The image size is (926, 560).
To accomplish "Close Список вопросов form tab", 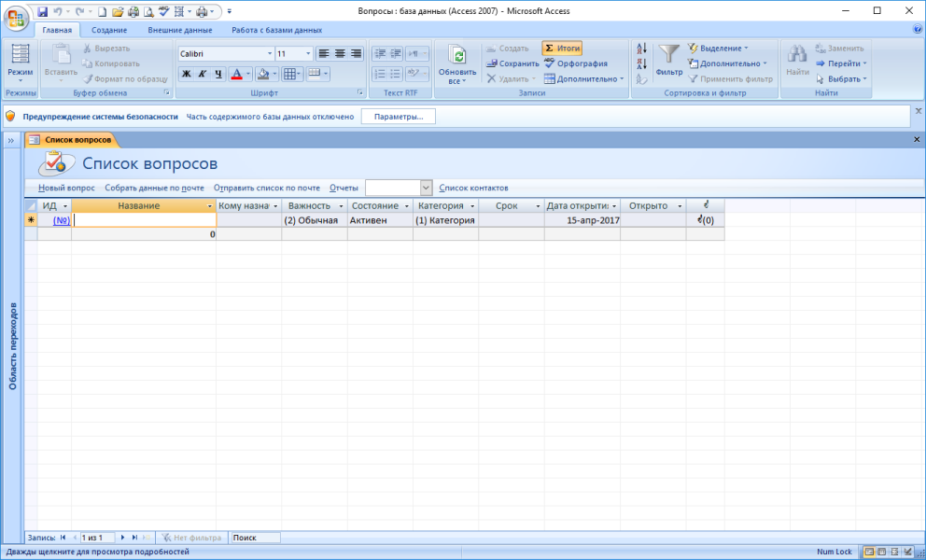I will pyautogui.click(x=917, y=139).
